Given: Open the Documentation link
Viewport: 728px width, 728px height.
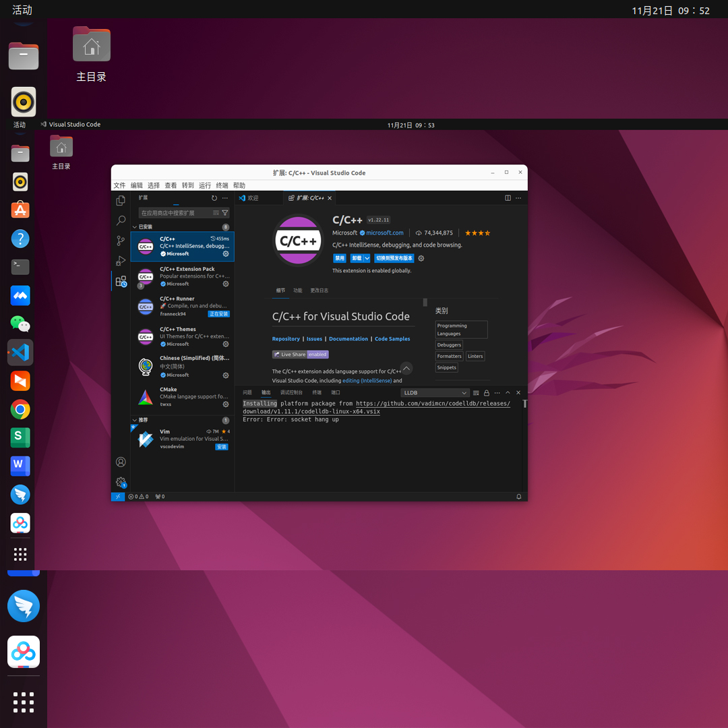Looking at the screenshot, I should pos(348,339).
